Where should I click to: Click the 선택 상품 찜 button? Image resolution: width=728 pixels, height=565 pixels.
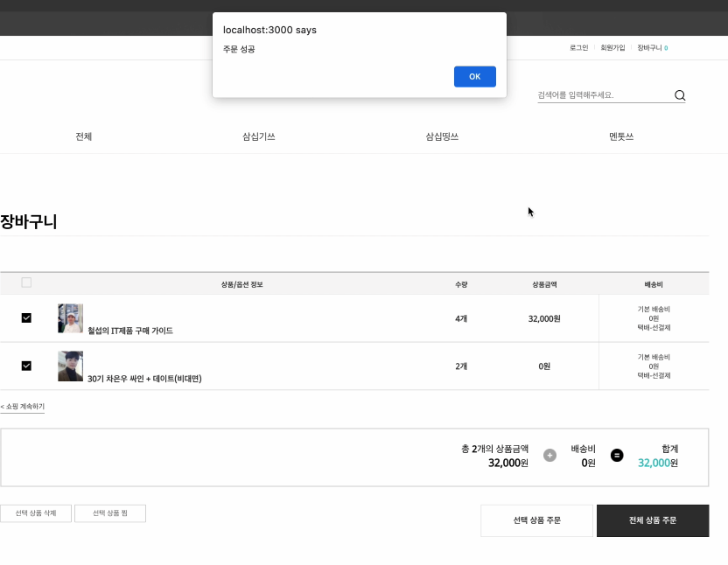point(110,513)
